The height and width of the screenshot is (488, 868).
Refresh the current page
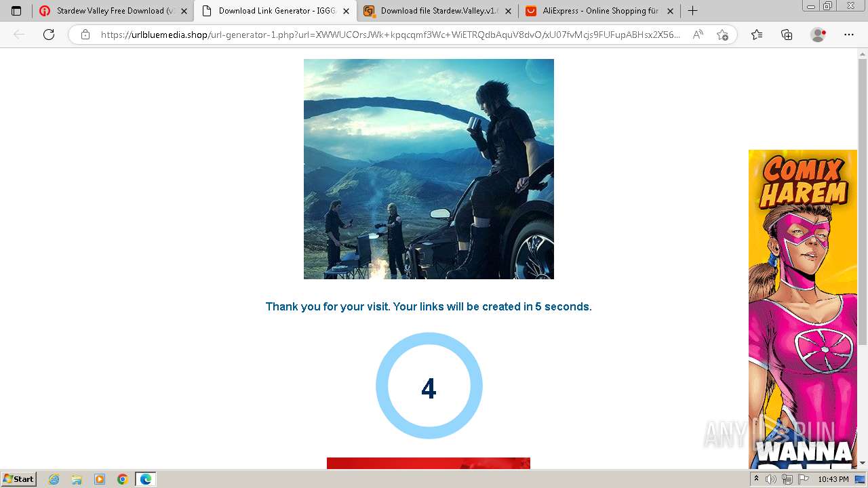pyautogui.click(x=49, y=35)
